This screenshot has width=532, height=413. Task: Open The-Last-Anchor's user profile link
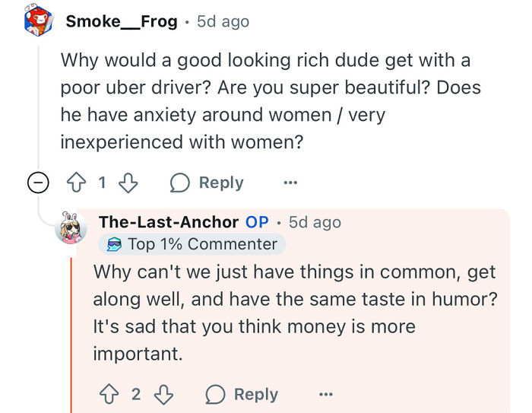pyautogui.click(x=168, y=222)
